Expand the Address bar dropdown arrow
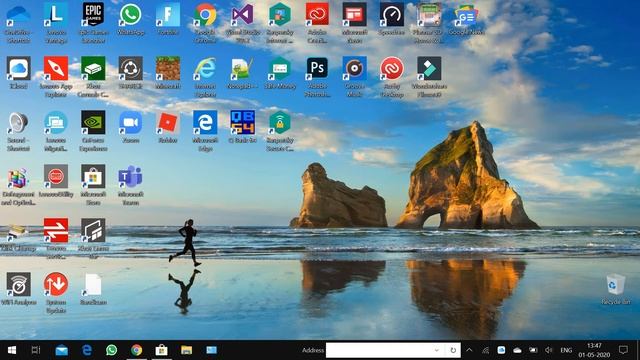The height and width of the screenshot is (360, 640). coord(437,350)
